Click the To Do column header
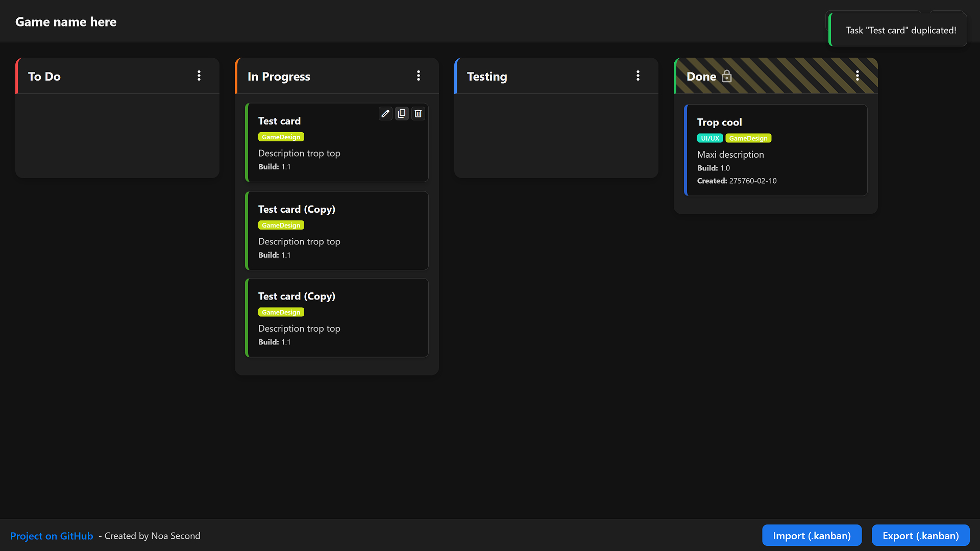980x551 pixels. pos(44,77)
